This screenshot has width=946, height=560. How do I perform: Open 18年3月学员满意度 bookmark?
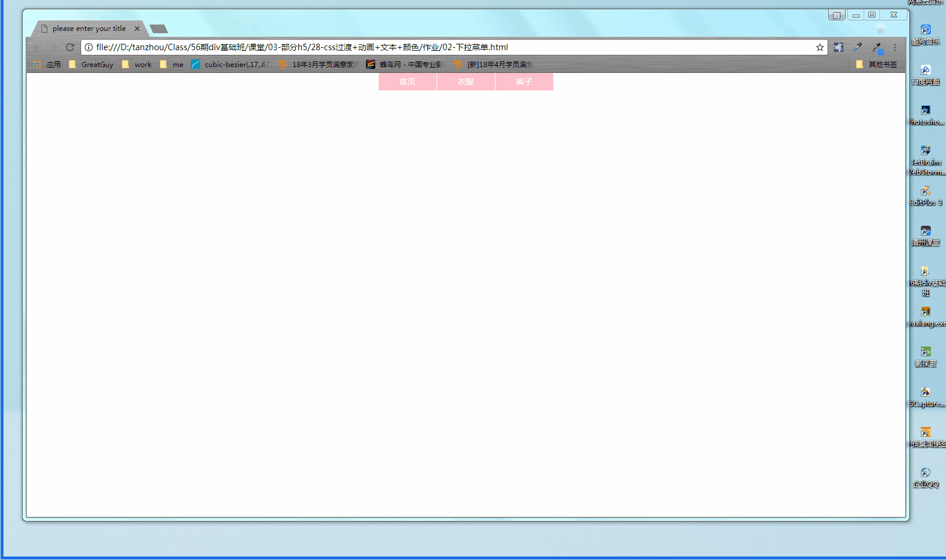pos(318,65)
